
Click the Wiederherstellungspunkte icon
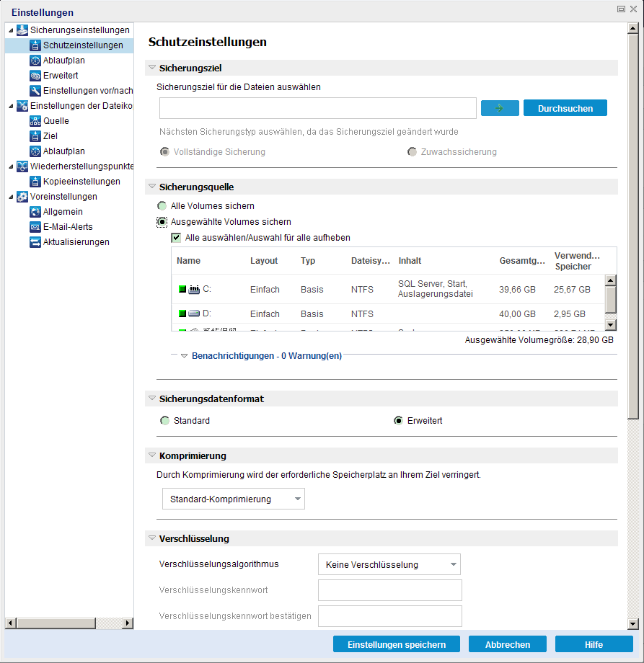22,166
